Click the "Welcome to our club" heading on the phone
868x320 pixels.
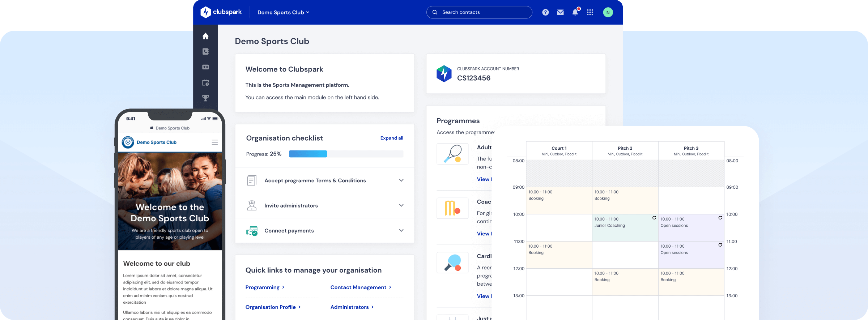point(157,264)
